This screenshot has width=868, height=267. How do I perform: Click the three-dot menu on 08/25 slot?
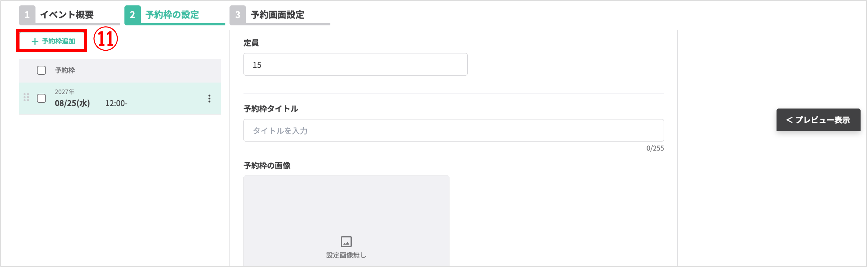[x=209, y=98]
